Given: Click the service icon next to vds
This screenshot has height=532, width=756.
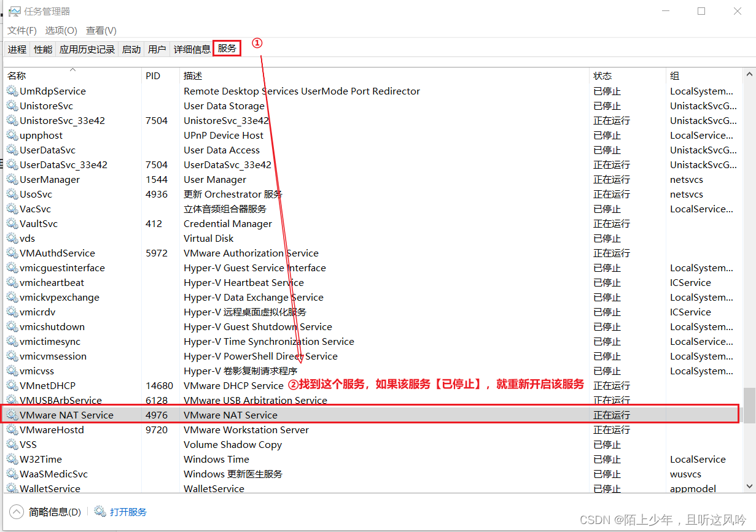Looking at the screenshot, I should pyautogui.click(x=12, y=238).
